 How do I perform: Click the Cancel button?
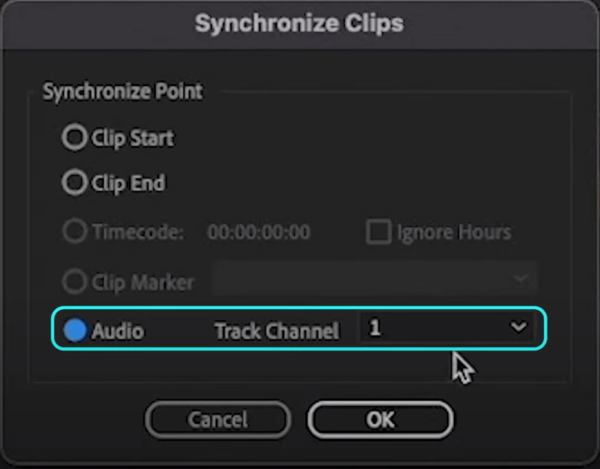pos(218,420)
